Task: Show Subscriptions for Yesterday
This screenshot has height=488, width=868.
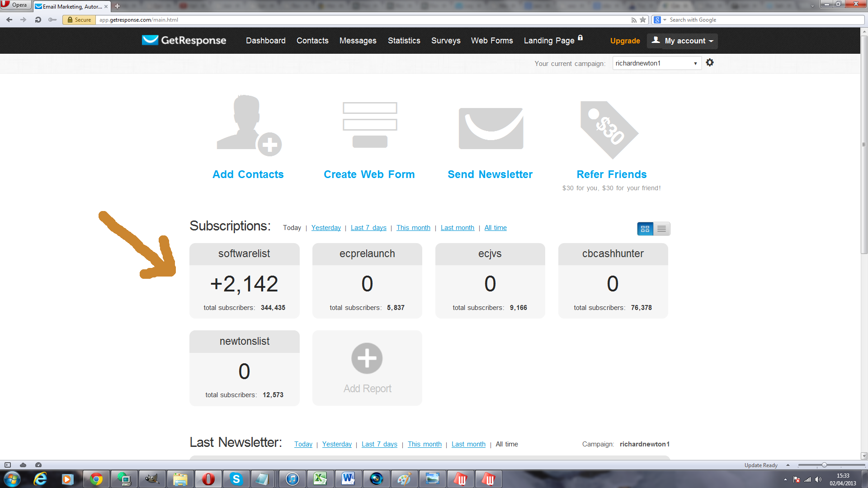Action: 326,228
